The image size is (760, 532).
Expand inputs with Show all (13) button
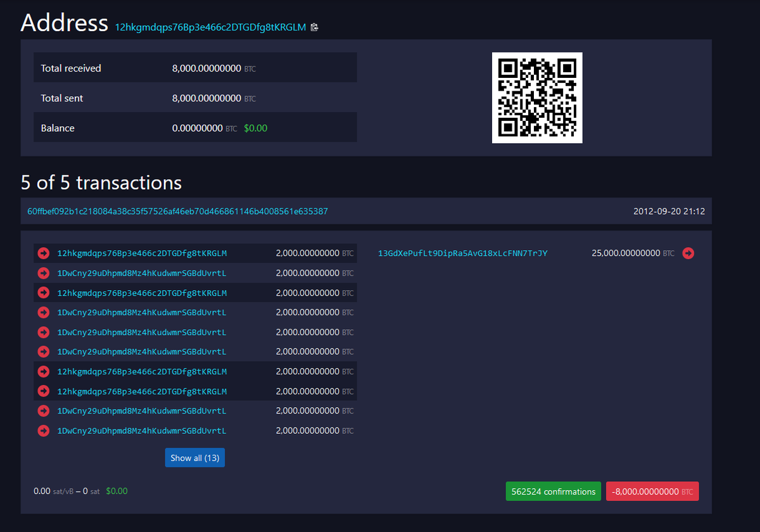tap(195, 458)
